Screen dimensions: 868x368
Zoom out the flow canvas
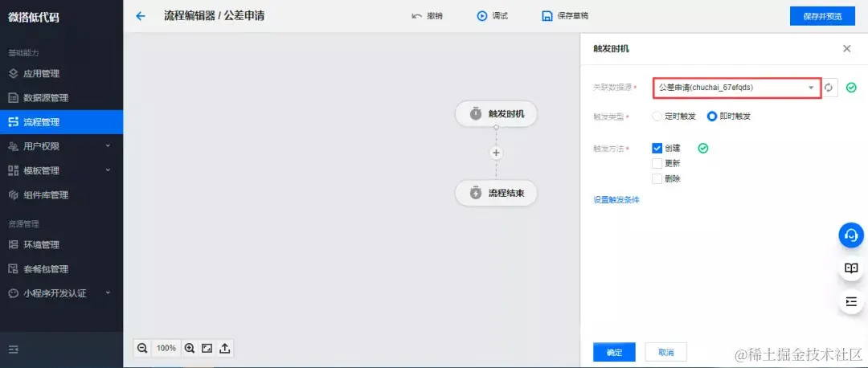click(142, 348)
